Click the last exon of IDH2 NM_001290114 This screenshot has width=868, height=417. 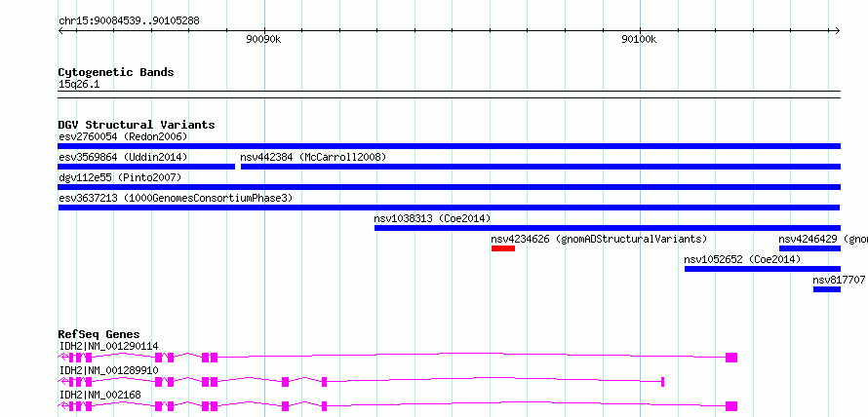[x=731, y=358]
